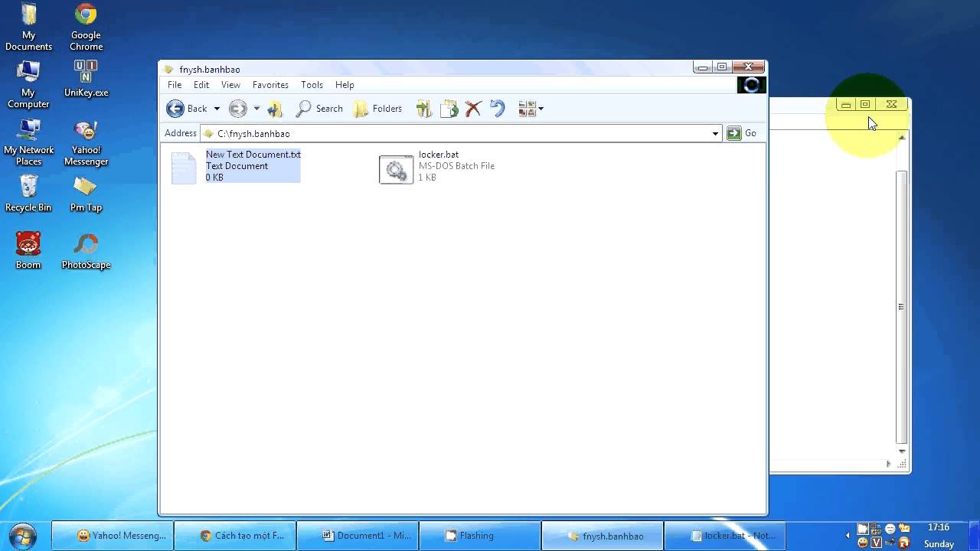Image resolution: width=980 pixels, height=551 pixels.
Task: Click the New Text Document.txt file name
Action: [253, 155]
